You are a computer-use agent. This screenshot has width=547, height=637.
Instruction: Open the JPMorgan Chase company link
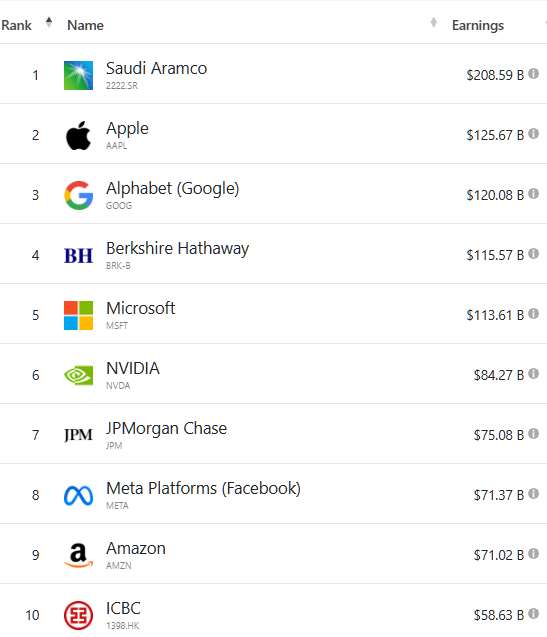pos(166,429)
